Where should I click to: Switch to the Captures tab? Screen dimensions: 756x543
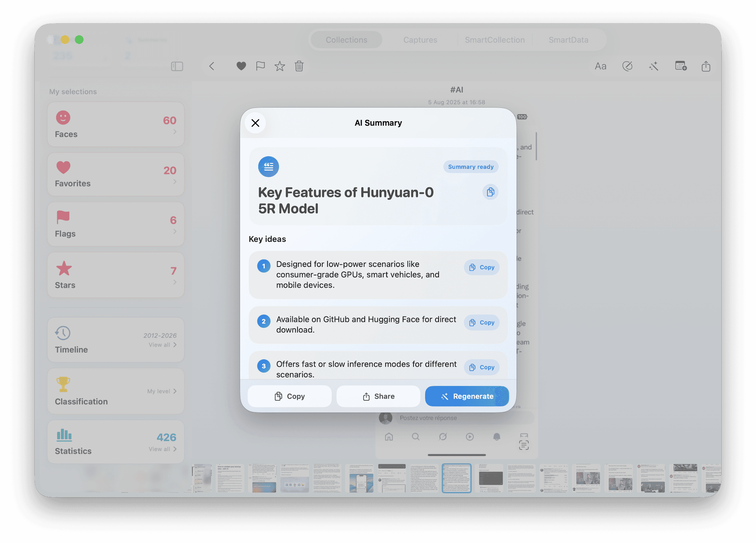click(420, 40)
